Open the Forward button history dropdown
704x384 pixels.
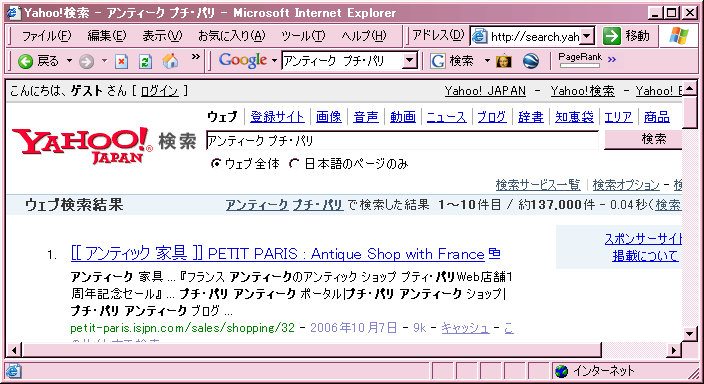[104, 61]
